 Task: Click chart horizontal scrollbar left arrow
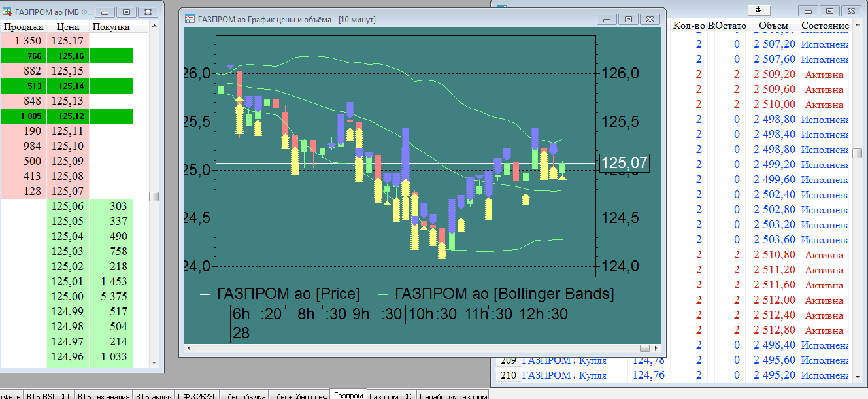pos(189,348)
